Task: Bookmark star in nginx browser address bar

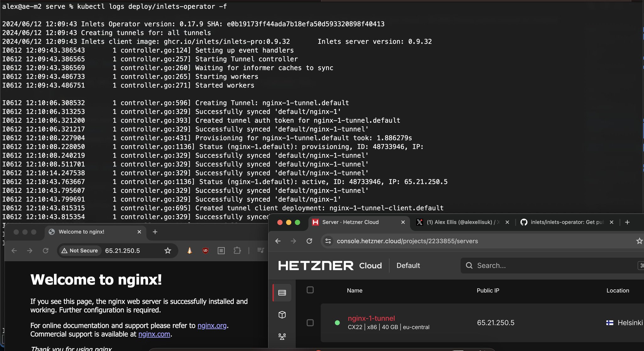Action: point(168,251)
